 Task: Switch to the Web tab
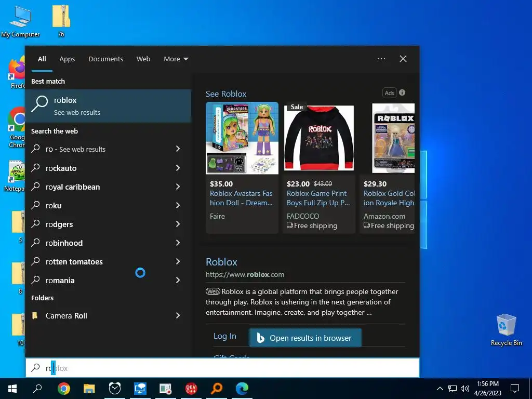point(143,59)
